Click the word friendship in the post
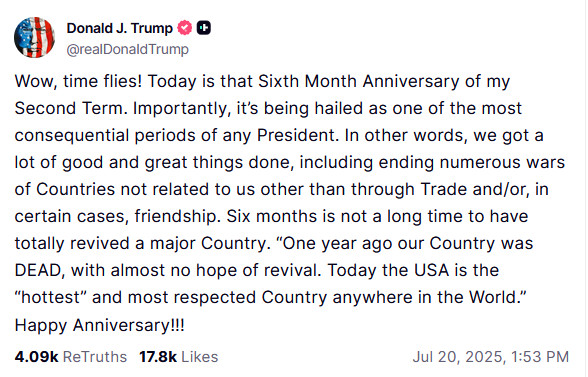588x377 pixels. click(177, 216)
